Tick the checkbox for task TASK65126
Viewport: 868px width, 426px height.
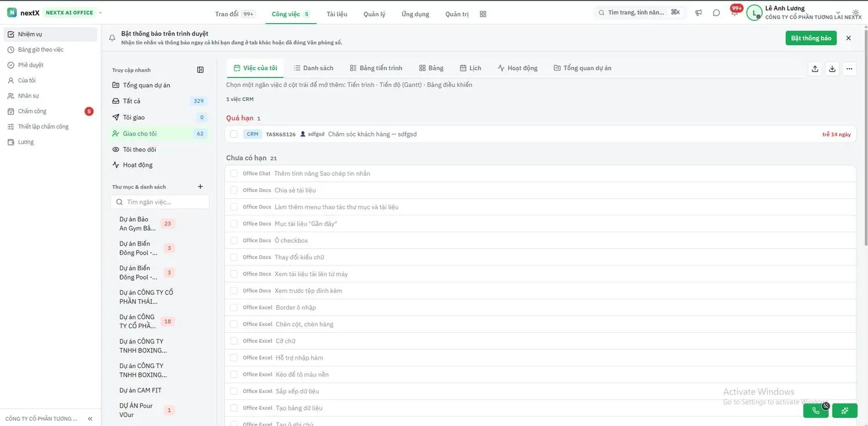tap(234, 134)
